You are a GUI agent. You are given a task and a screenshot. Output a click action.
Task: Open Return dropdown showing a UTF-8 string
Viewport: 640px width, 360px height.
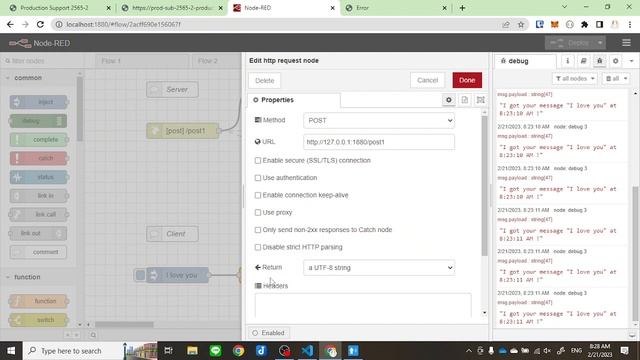coord(379,268)
